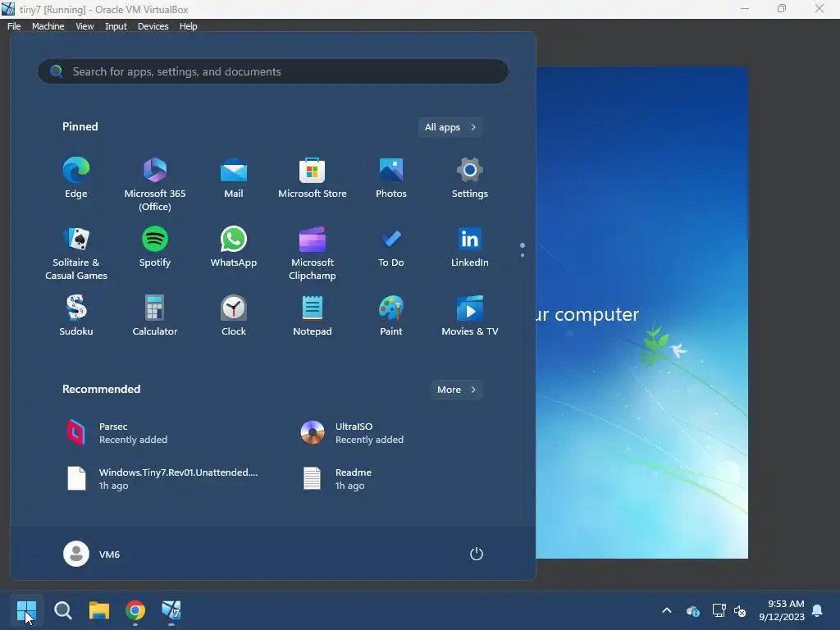Open the LinkedIn pinned app
Image resolution: width=840 pixels, height=630 pixels.
point(470,248)
